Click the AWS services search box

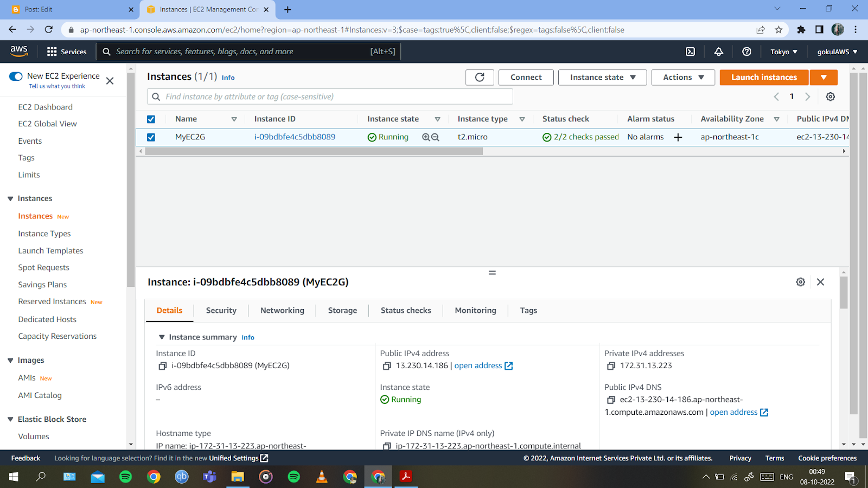point(248,52)
